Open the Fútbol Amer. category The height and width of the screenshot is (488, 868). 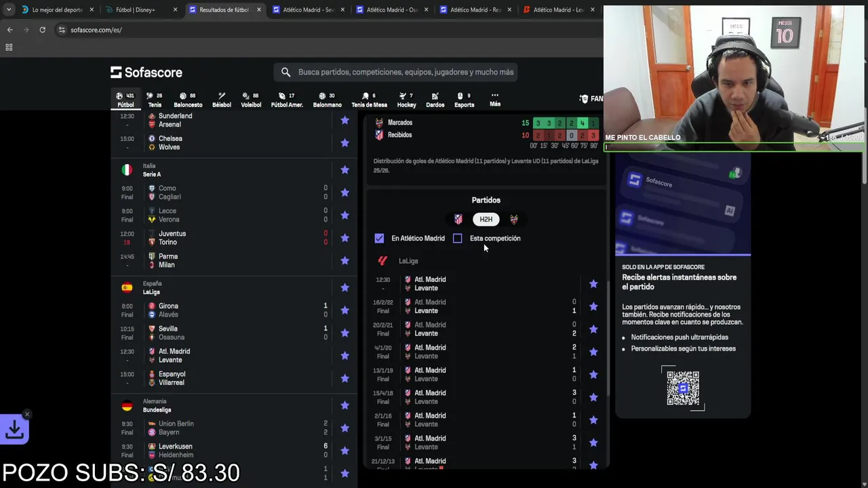[287, 100]
